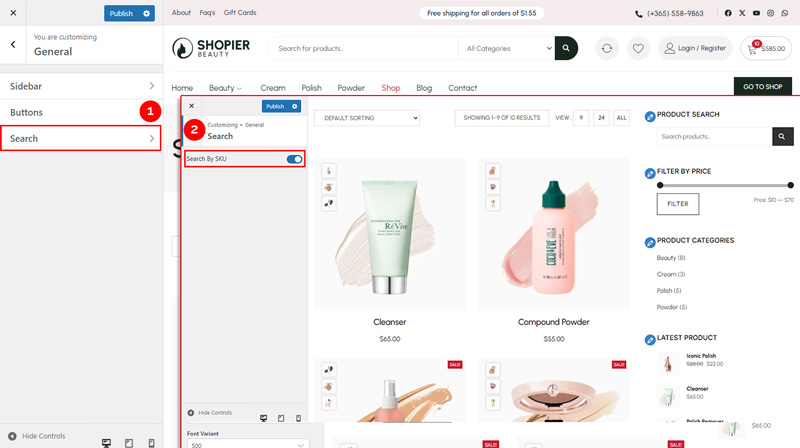Click outer Hide Controls collapse icon
The width and height of the screenshot is (800, 448).
(12, 436)
